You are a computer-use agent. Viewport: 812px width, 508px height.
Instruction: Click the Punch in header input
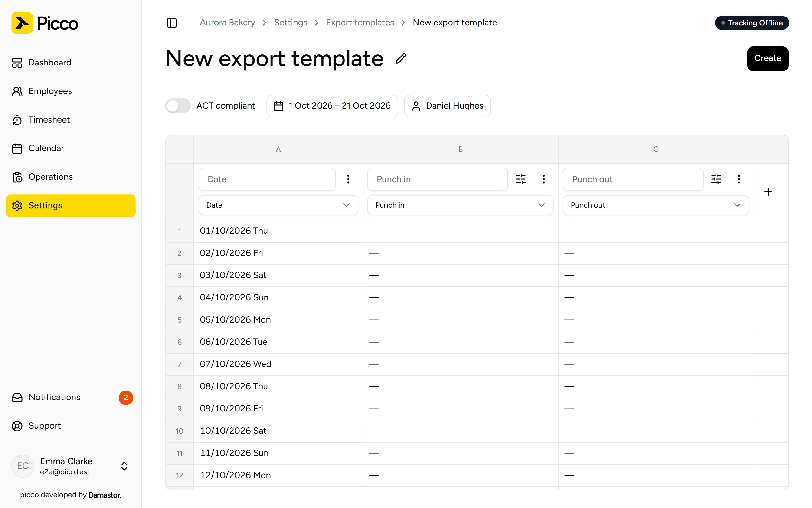(x=437, y=179)
